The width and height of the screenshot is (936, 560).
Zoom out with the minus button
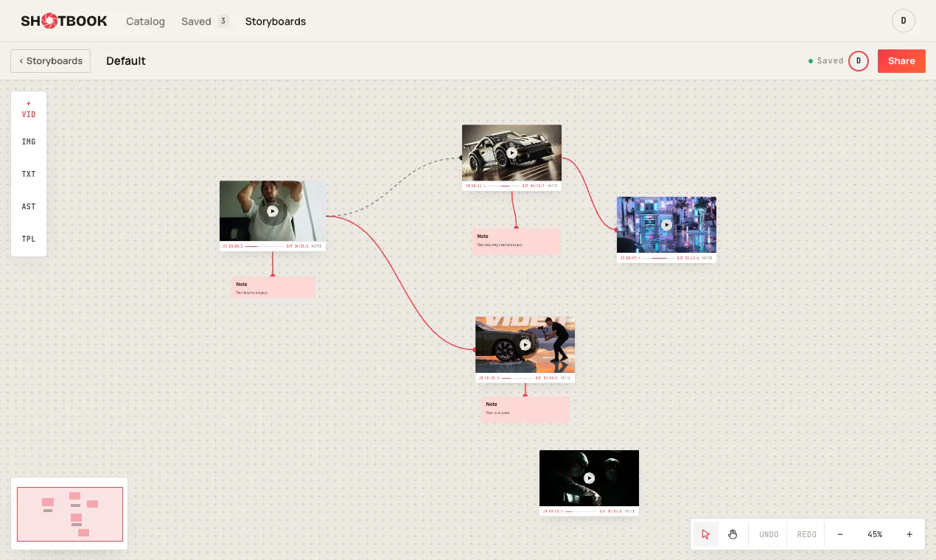point(840,534)
